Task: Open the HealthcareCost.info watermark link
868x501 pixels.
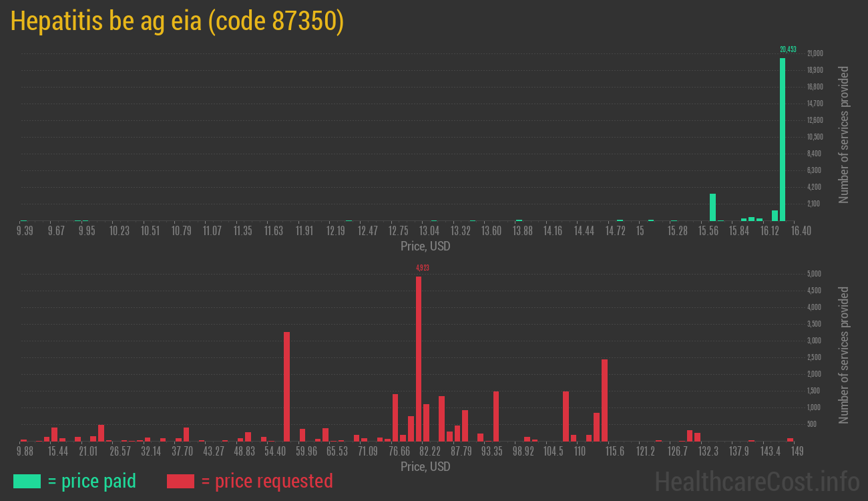Action: point(756,481)
